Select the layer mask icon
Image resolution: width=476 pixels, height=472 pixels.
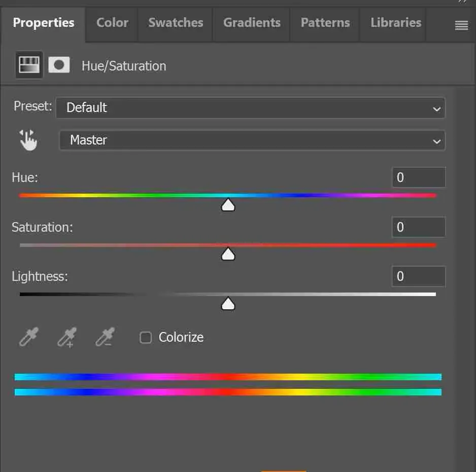[x=59, y=65]
